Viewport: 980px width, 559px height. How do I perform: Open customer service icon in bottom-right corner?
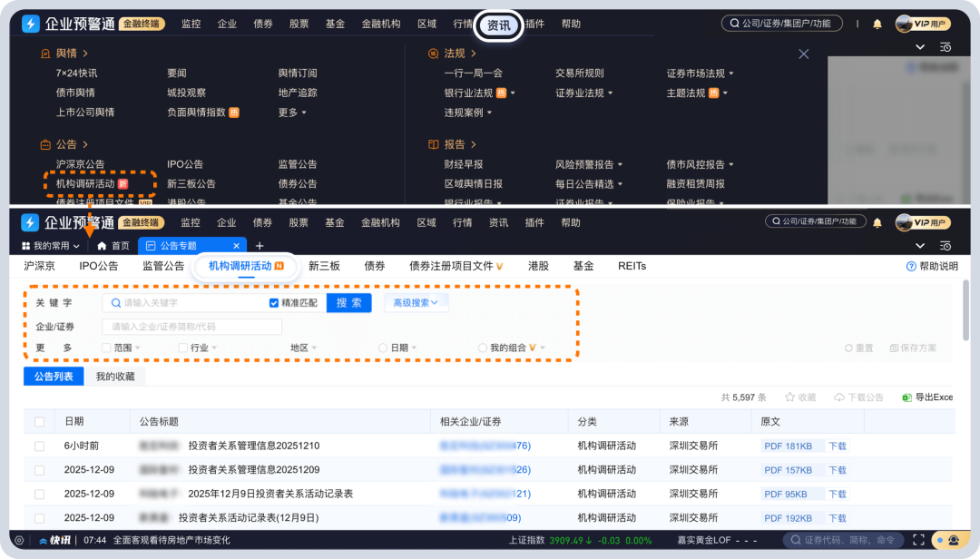(x=954, y=540)
